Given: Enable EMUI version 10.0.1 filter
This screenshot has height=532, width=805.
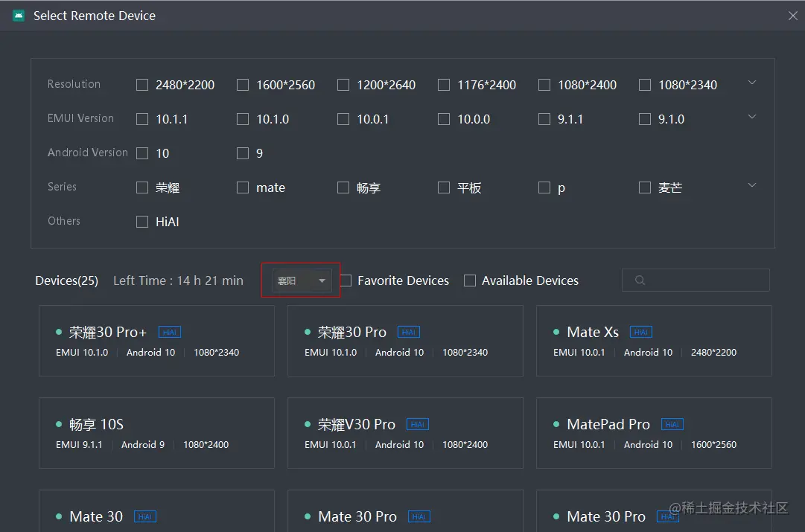Looking at the screenshot, I should click(343, 119).
